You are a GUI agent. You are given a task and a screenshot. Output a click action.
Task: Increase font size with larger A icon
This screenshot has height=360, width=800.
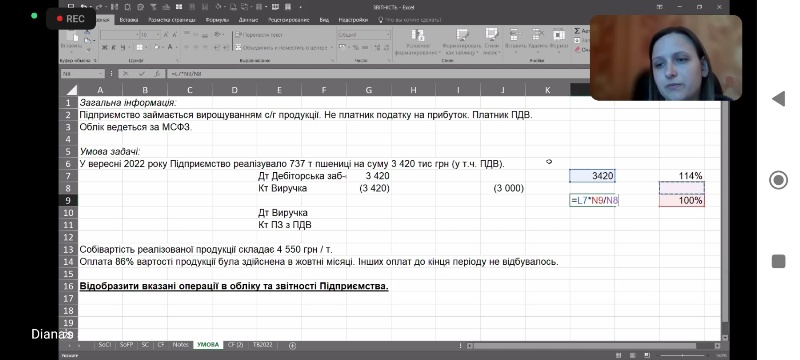pos(166,35)
